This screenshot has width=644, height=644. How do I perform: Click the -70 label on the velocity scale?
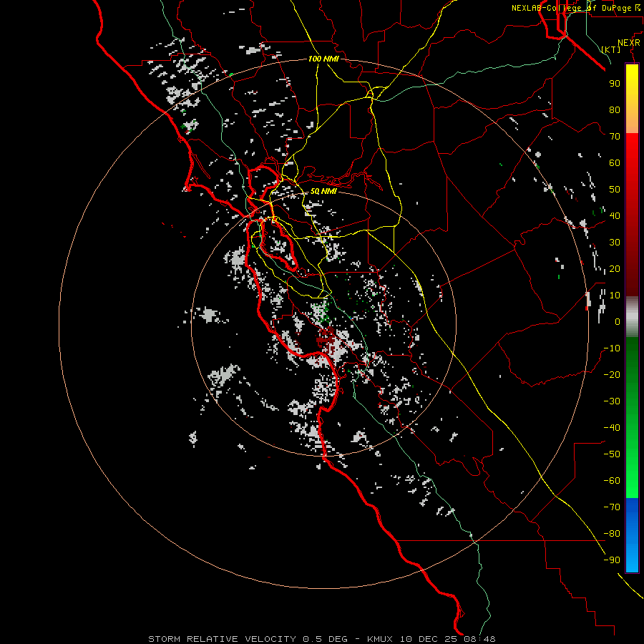[x=612, y=507]
